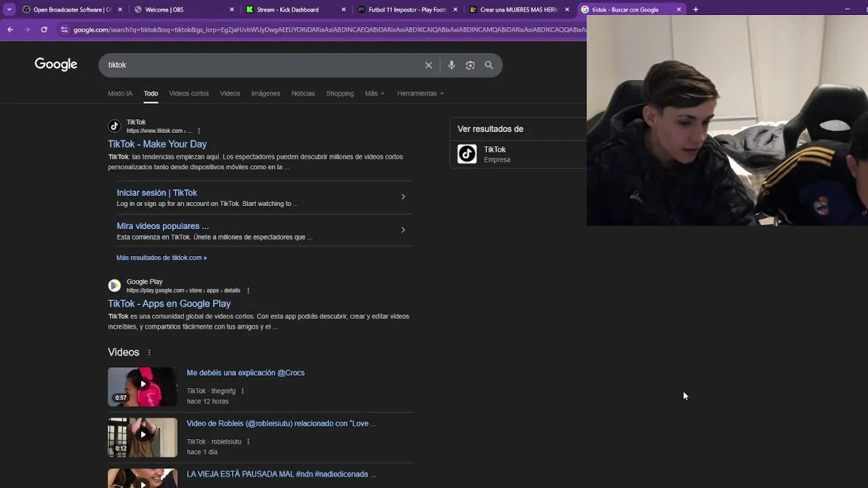
Task: Open Me debéis una explicación @Crocs link
Action: click(245, 373)
